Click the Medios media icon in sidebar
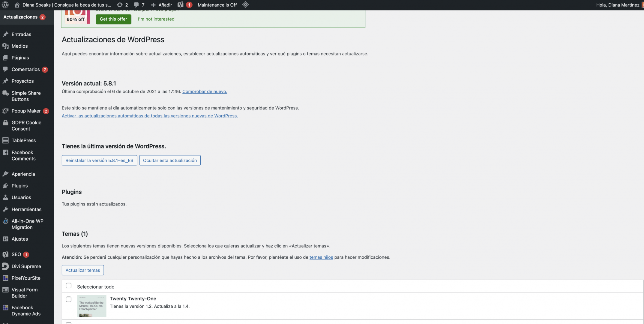 click(5, 46)
